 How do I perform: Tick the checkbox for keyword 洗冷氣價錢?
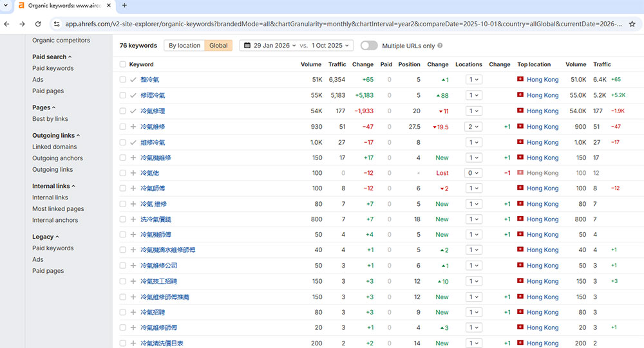coord(123,219)
